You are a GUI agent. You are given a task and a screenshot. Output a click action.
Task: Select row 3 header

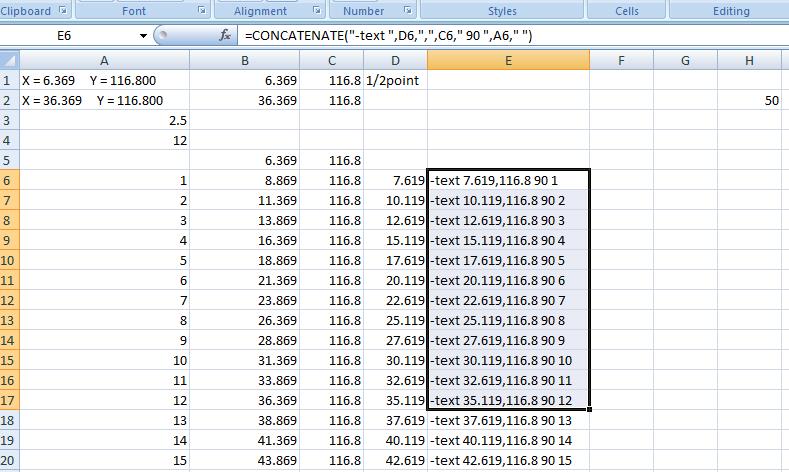(x=10, y=120)
